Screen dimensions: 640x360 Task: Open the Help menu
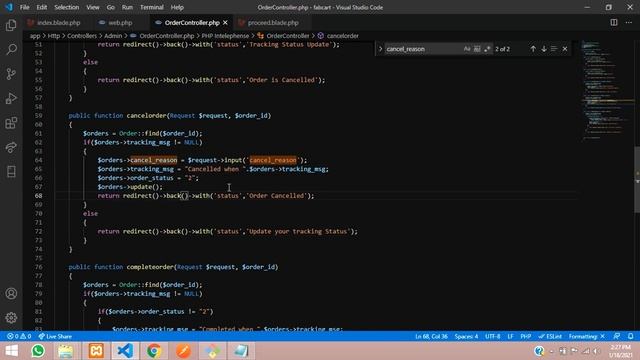[x=177, y=7]
